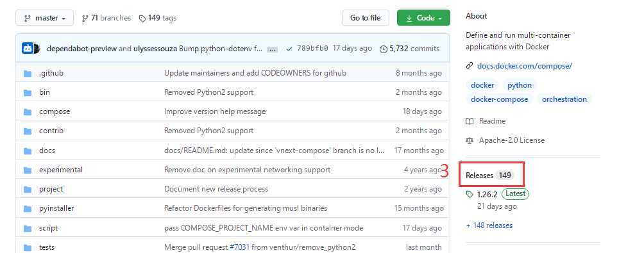The image size is (644, 253).
Task: Open the Readme link
Action: point(486,121)
